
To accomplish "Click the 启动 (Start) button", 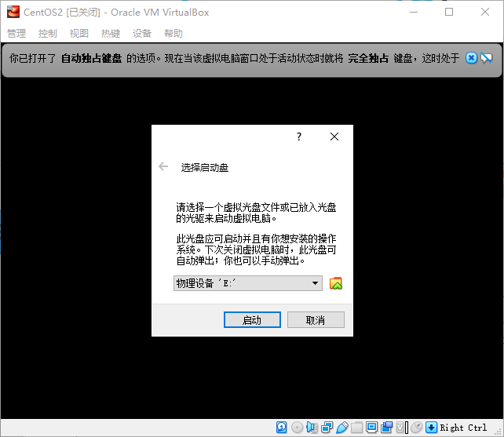I will pos(252,320).
